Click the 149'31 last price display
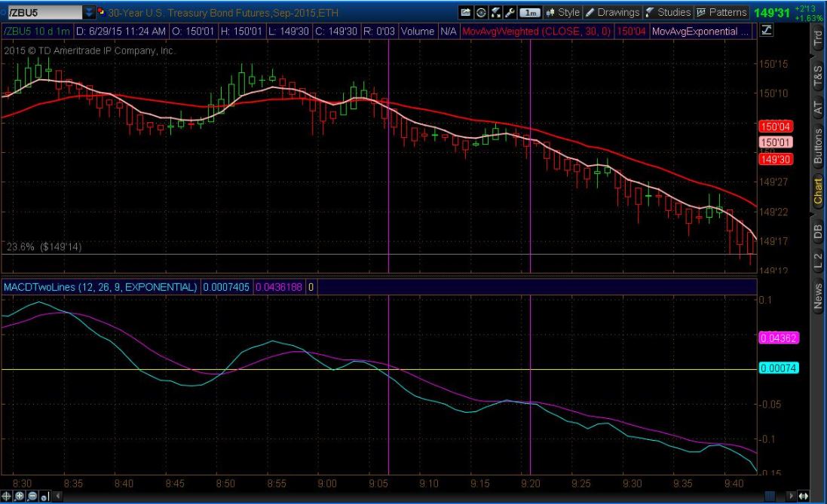 pyautogui.click(x=772, y=13)
